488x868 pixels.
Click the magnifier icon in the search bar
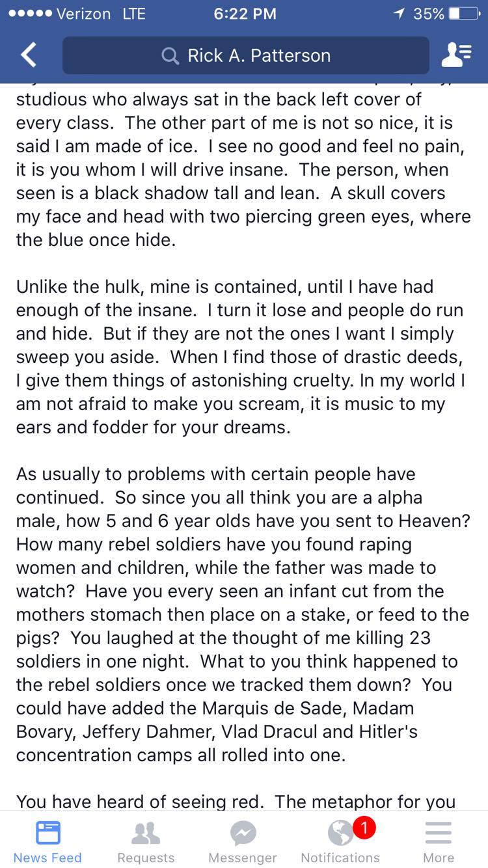[x=170, y=56]
